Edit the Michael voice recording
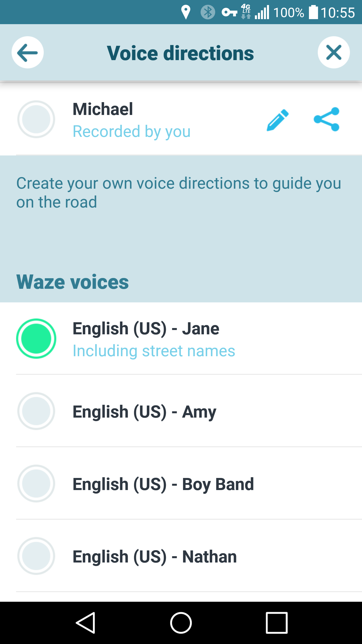Image resolution: width=362 pixels, height=644 pixels. 278,120
